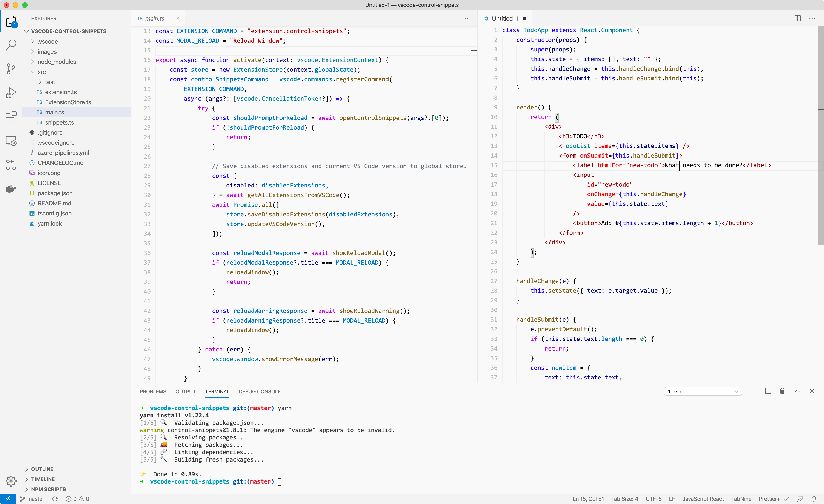Open notifications bell in status bar
This screenshot has height=504, width=824.
coord(814,499)
